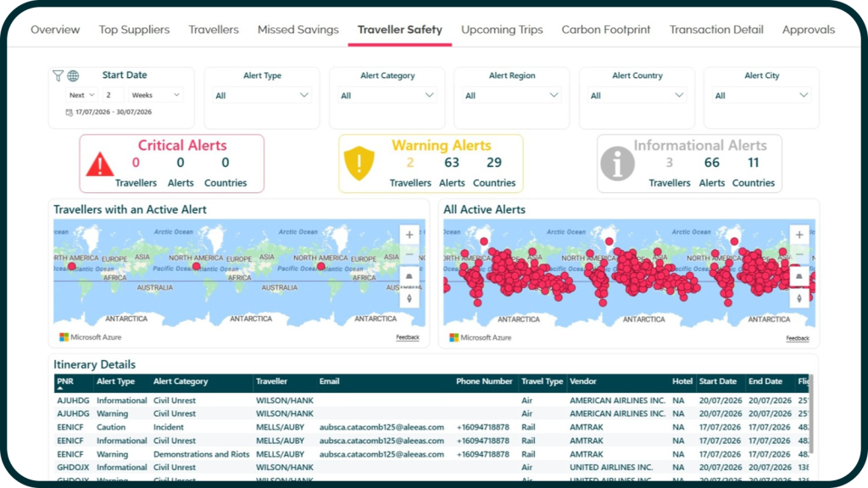Click the 63 Warning Alerts count
This screenshot has height=488, width=868.
(452, 163)
